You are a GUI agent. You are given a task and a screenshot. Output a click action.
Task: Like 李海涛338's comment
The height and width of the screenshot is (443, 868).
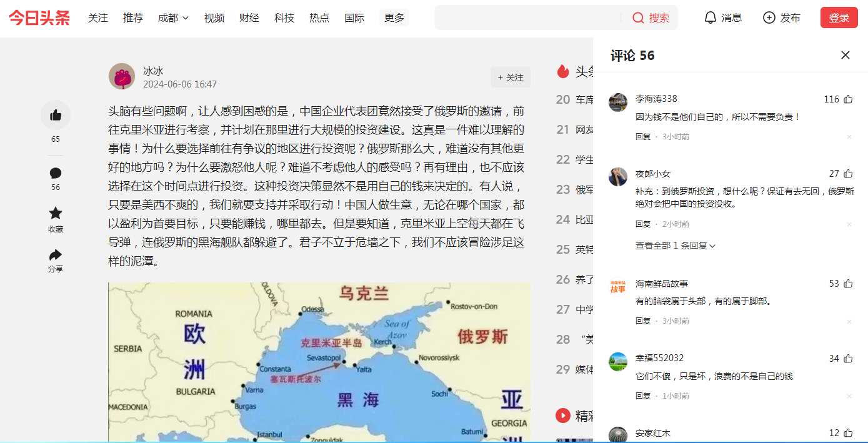(x=848, y=99)
